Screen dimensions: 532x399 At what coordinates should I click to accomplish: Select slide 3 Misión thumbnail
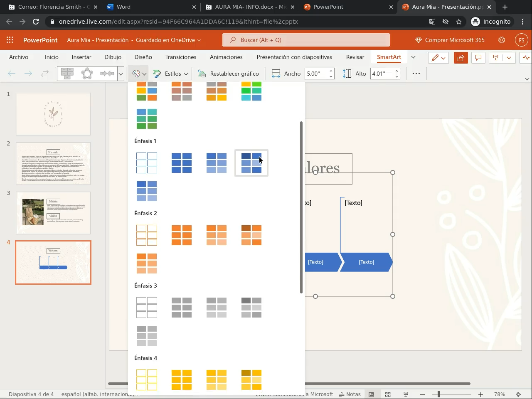pyautogui.click(x=53, y=213)
